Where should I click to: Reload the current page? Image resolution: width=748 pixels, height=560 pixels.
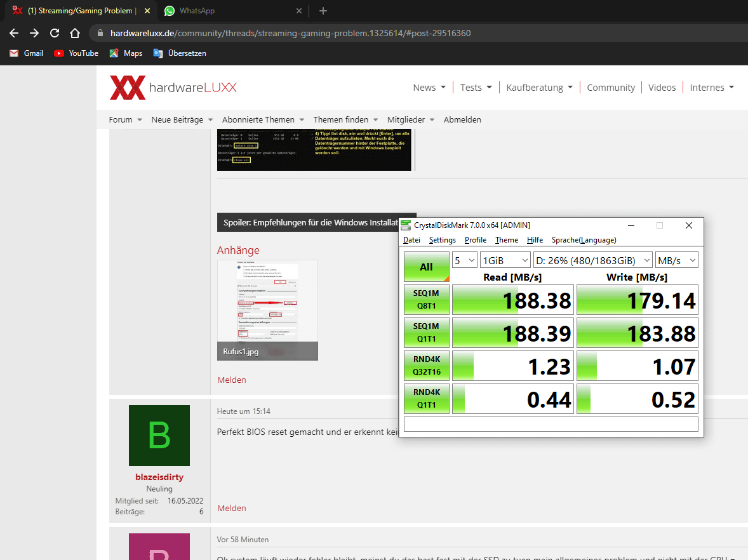pyautogui.click(x=55, y=33)
